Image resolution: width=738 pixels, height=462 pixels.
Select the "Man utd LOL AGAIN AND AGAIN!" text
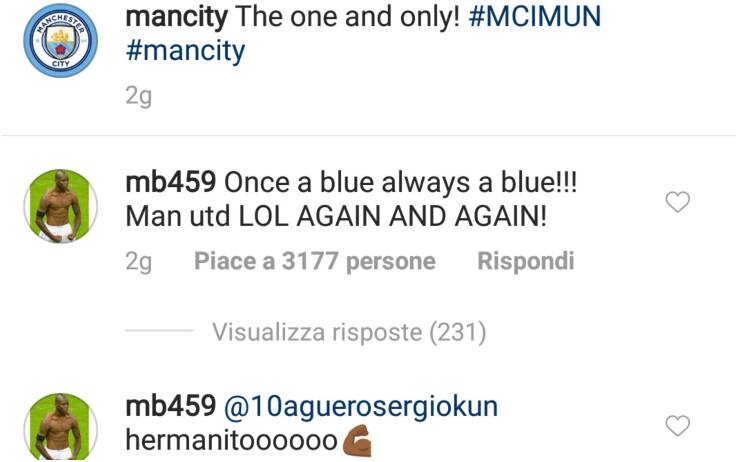click(336, 216)
